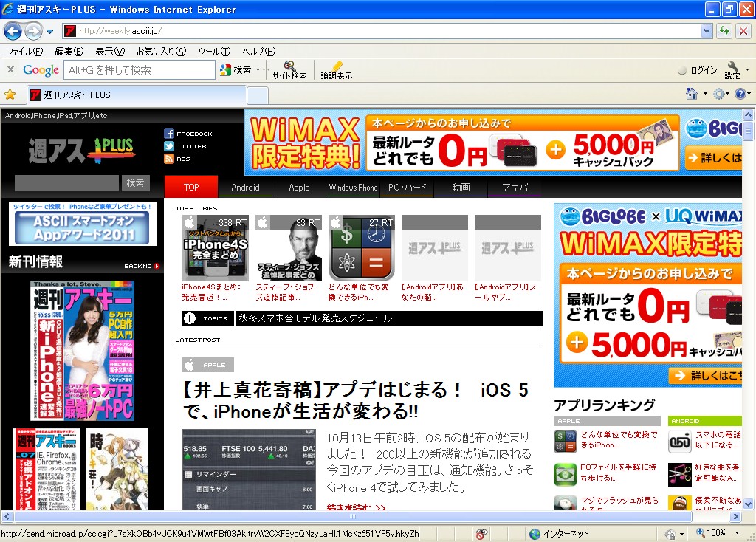Open the Google toolbar 設定 wrench
756x542 pixels.
(732, 70)
